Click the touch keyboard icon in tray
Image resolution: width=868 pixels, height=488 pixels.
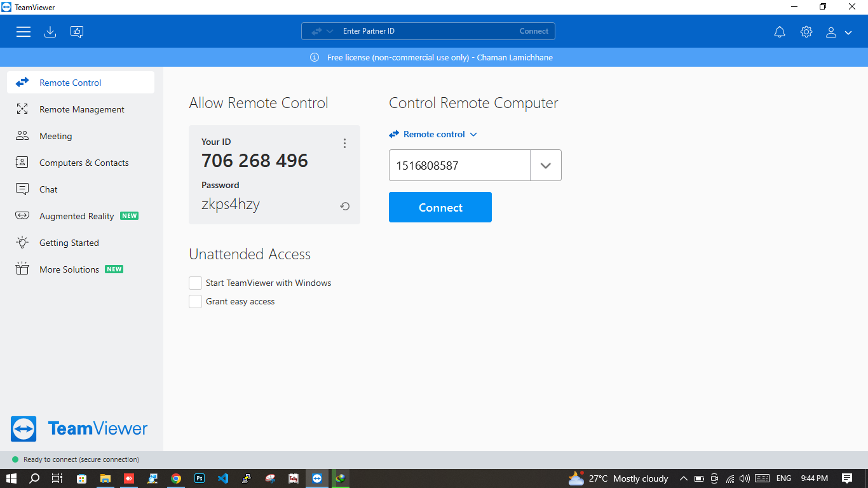763,478
